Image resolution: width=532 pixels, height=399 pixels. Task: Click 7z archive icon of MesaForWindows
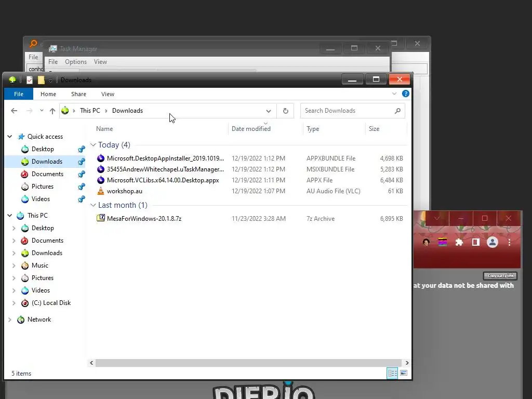pos(101,218)
